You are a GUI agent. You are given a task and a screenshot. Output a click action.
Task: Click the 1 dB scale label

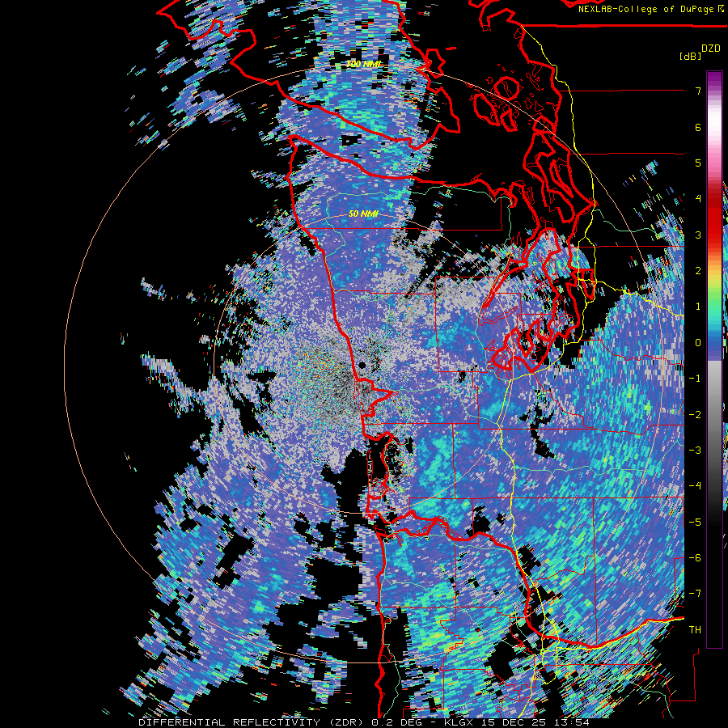(698, 307)
